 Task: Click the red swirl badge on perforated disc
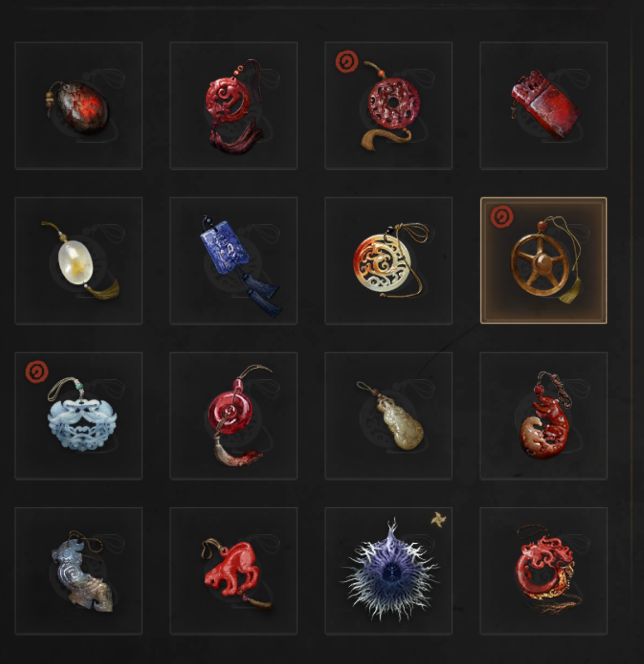[347, 62]
